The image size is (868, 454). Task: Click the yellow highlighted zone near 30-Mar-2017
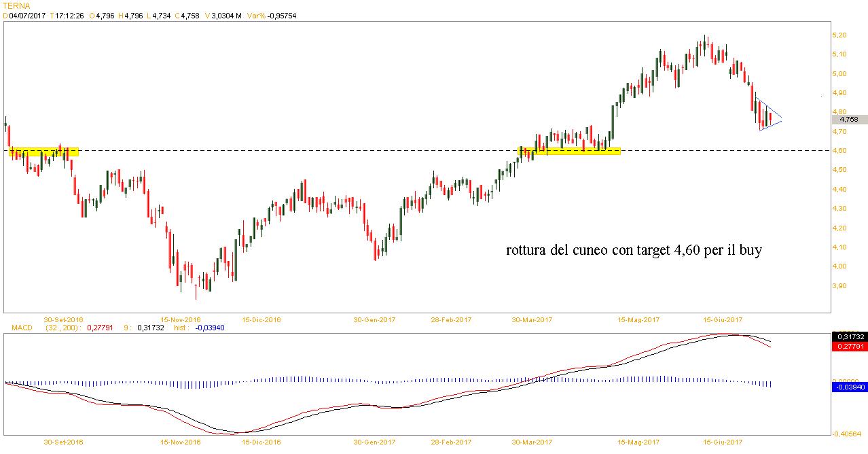click(x=569, y=150)
